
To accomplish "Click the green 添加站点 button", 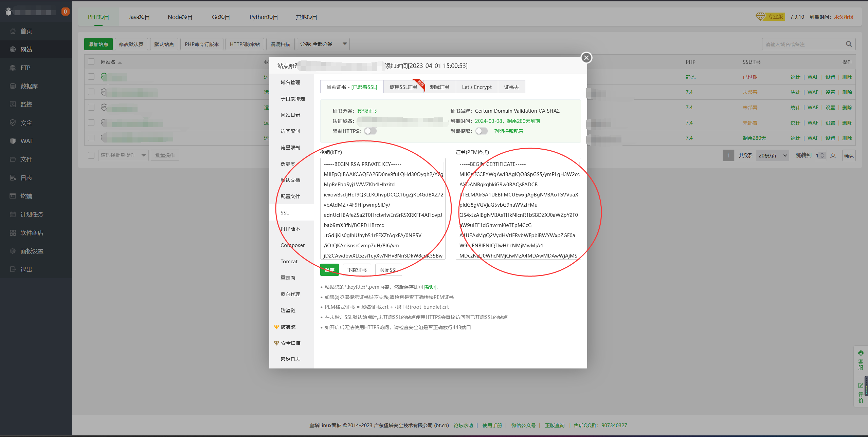I will (x=98, y=44).
